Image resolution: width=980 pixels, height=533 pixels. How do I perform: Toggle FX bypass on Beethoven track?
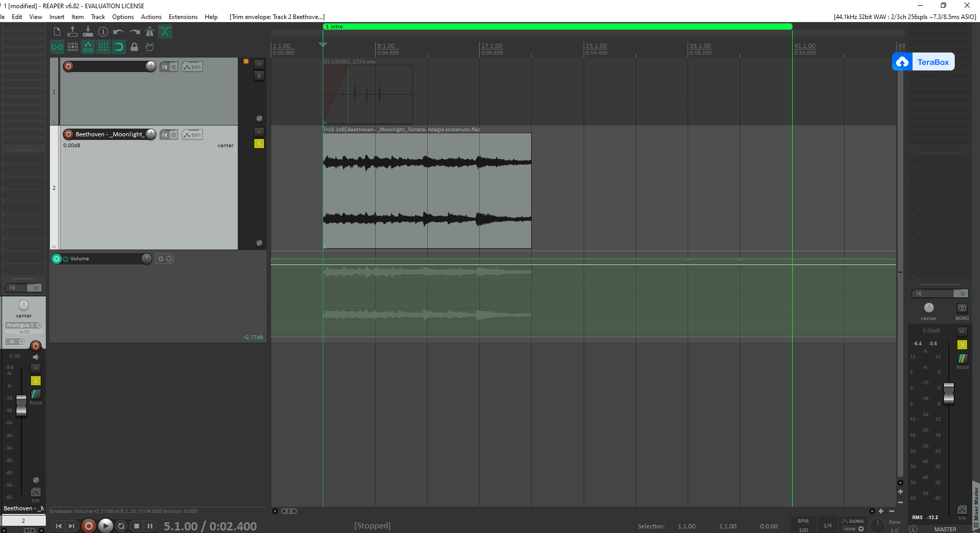point(174,135)
